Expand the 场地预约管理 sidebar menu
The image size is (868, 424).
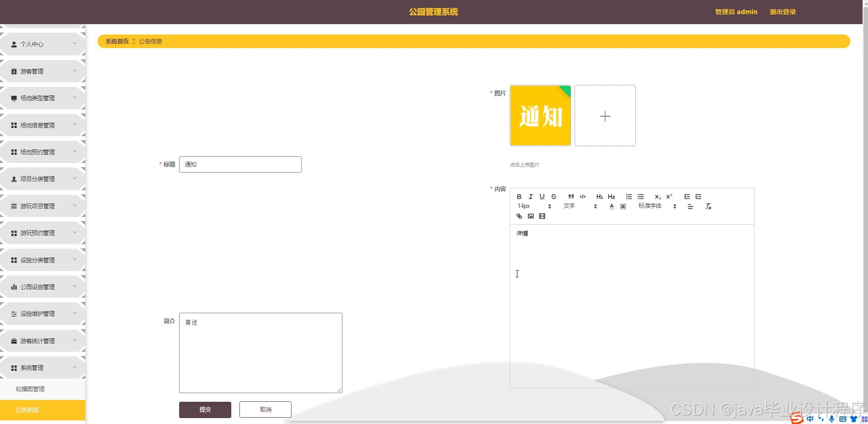43,152
